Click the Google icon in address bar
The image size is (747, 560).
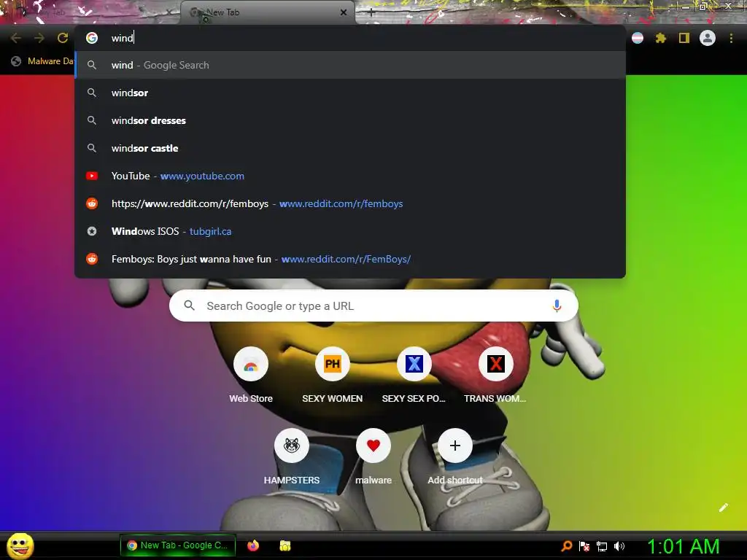(92, 38)
